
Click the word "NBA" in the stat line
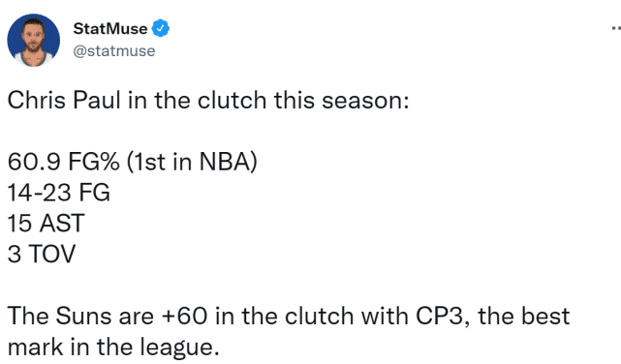224,162
